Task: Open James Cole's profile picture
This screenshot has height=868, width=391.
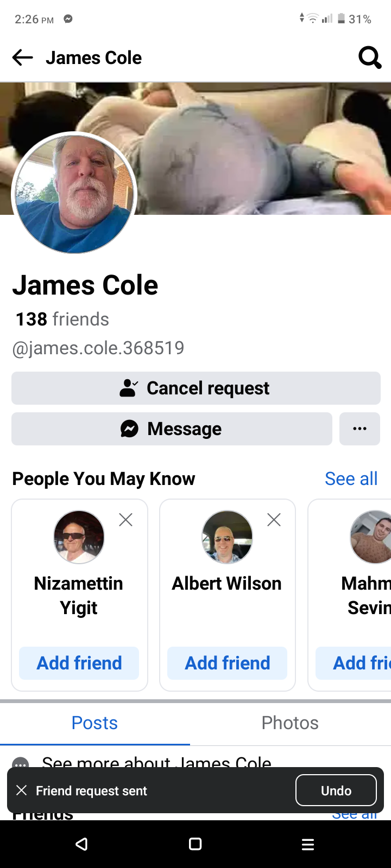Action: [x=74, y=194]
